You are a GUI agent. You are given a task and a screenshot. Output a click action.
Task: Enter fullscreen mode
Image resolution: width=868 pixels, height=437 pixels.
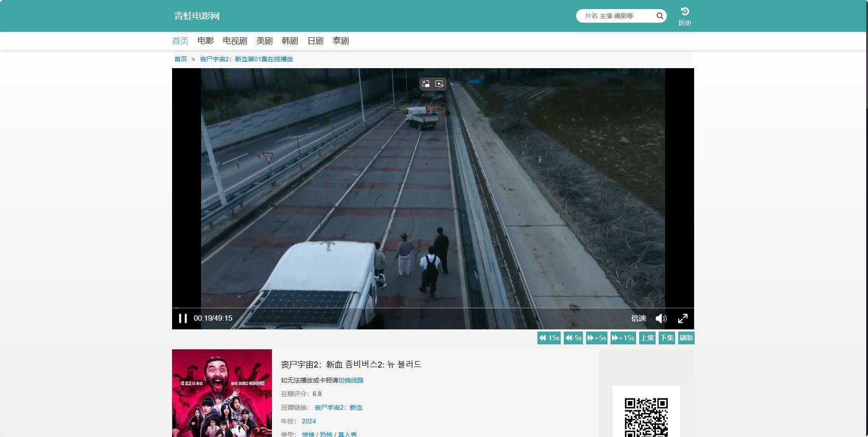pos(683,318)
